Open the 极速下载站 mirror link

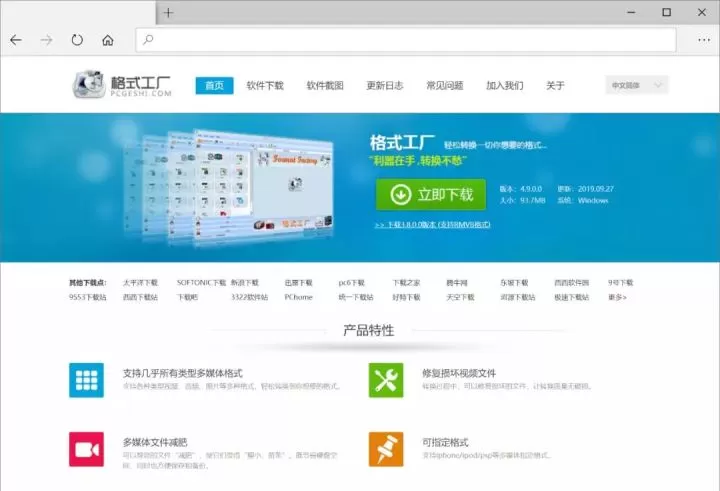tap(572, 297)
